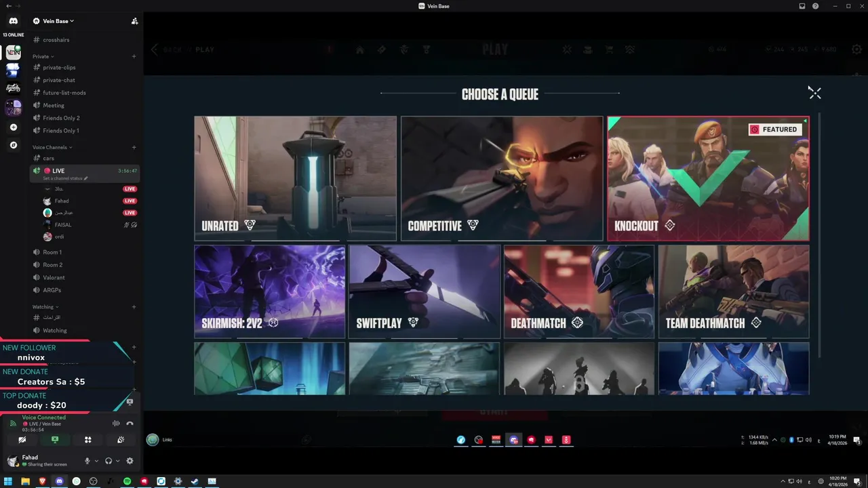This screenshot has width=868, height=488.
Task: Add channel to Private category
Action: [134, 56]
